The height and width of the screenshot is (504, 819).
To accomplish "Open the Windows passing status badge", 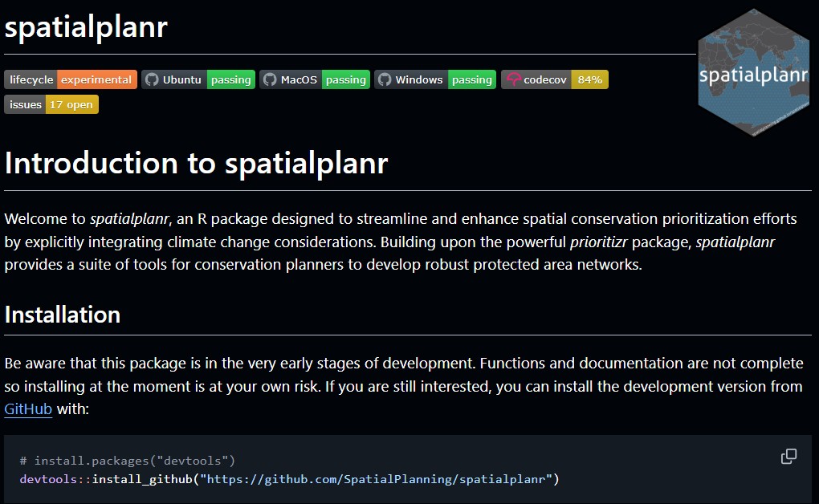I will pos(471,79).
